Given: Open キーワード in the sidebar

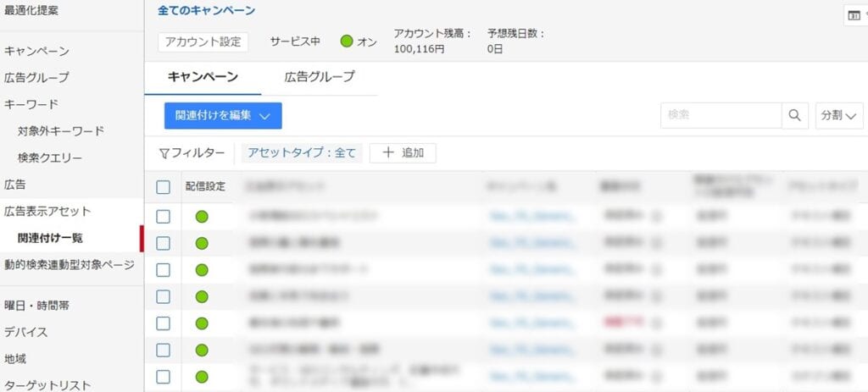Looking at the screenshot, I should 31,104.
